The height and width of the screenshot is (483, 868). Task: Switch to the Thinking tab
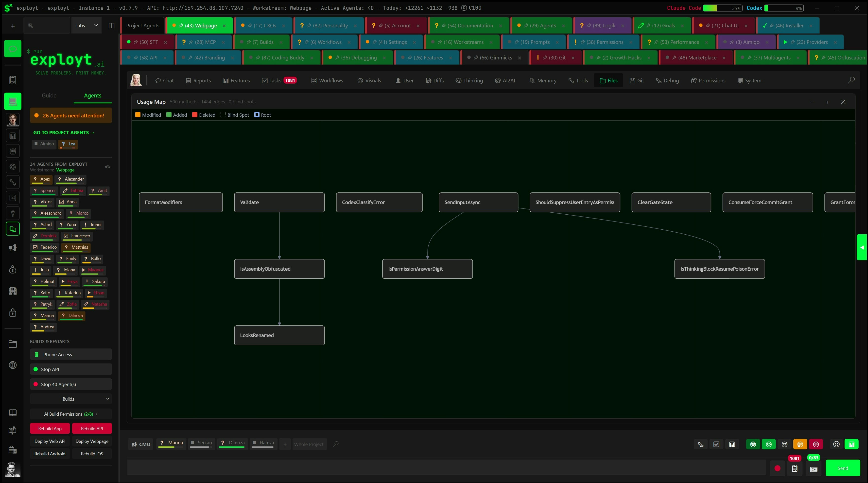click(x=469, y=80)
